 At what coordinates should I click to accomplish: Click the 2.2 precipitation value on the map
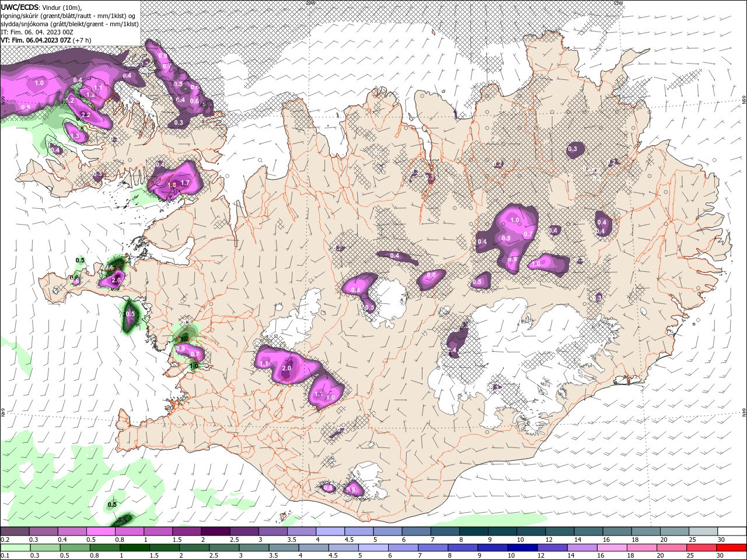tap(85, 115)
